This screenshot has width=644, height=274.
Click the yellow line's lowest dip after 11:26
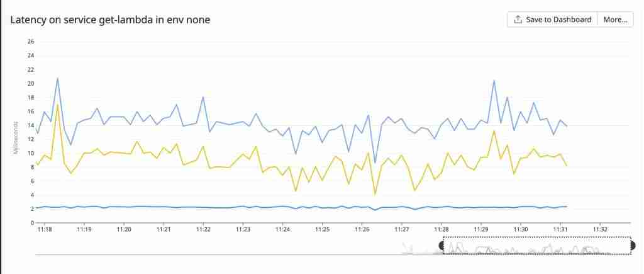pyautogui.click(x=375, y=194)
